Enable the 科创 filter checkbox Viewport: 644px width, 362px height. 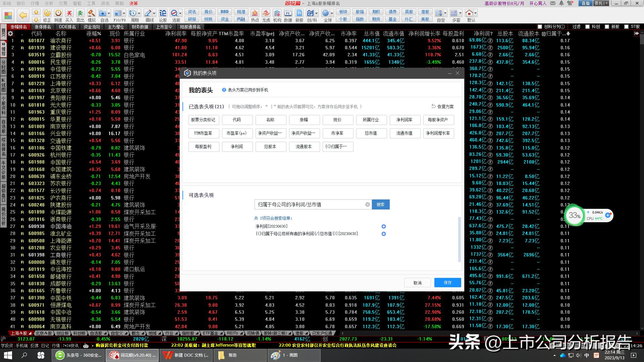(x=588, y=26)
